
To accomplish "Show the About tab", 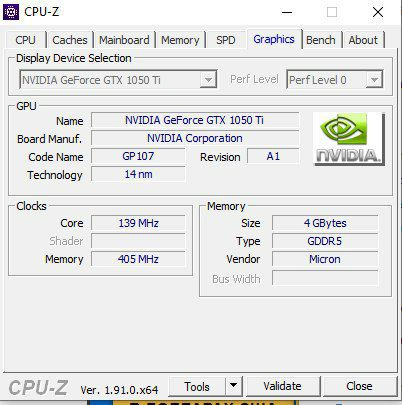I will pyautogui.click(x=363, y=40).
